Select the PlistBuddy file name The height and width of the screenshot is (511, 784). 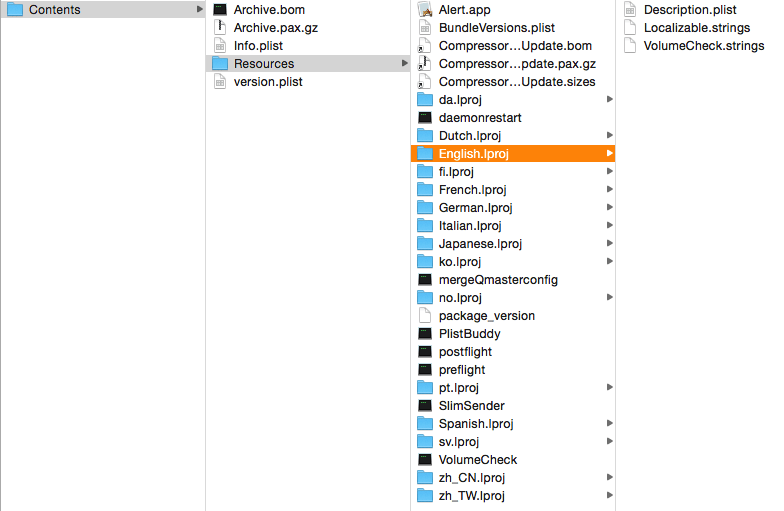pyautogui.click(x=470, y=334)
